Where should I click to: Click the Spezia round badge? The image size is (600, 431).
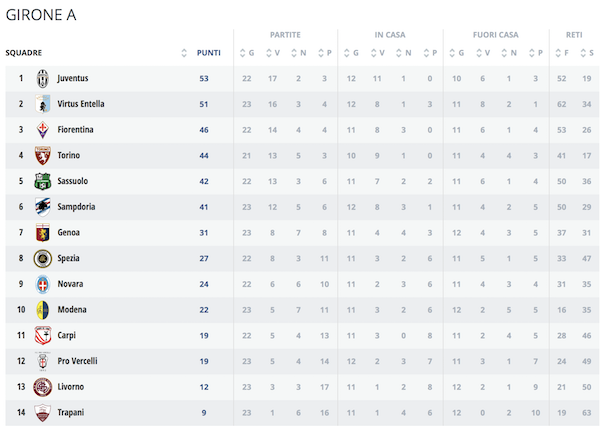[42, 258]
